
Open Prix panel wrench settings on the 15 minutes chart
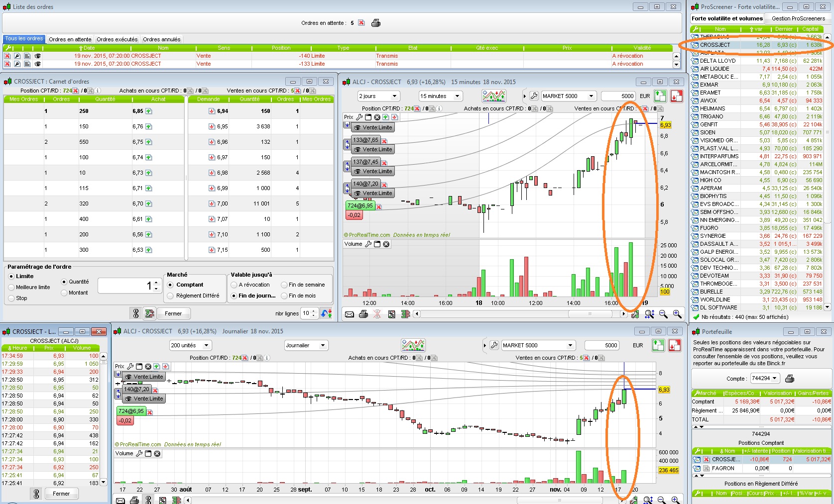(x=359, y=117)
